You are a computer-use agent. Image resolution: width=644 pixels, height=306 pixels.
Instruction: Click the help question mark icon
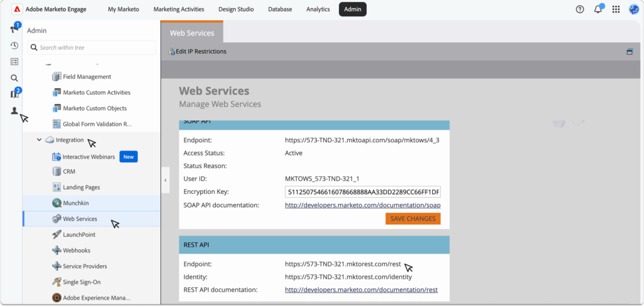pyautogui.click(x=580, y=9)
